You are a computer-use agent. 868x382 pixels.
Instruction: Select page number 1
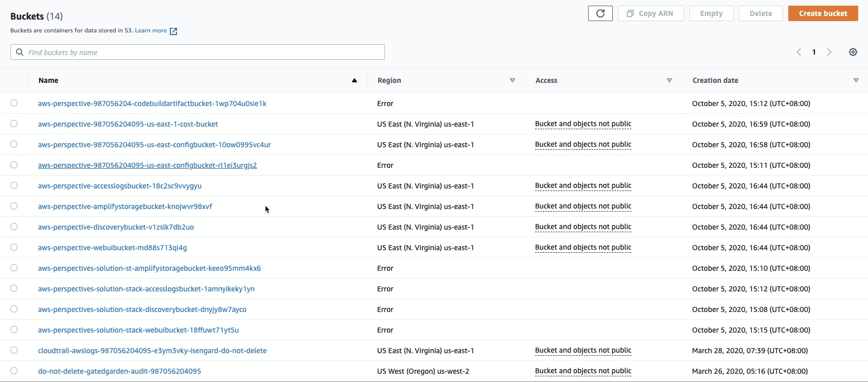pos(814,52)
